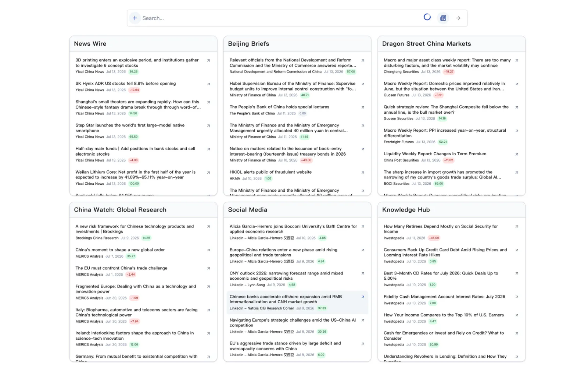Open external link for SK Hynix ADR article
The width and height of the screenshot is (588, 368).
point(208,84)
